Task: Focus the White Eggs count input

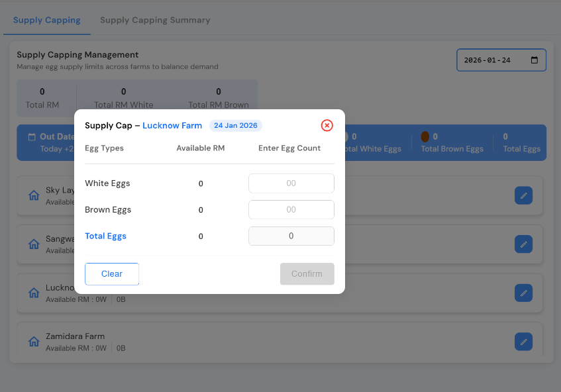Action: click(x=291, y=183)
